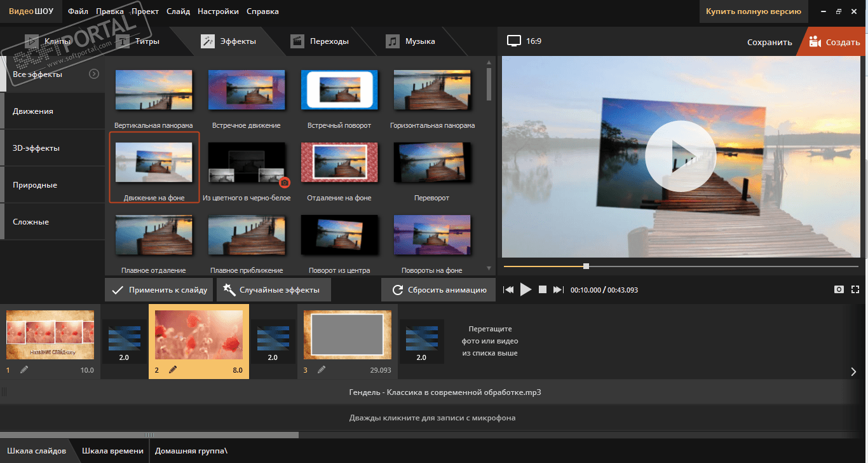This screenshot has width=868, height=463.
Task: Skip to next slide in player
Action: point(558,290)
